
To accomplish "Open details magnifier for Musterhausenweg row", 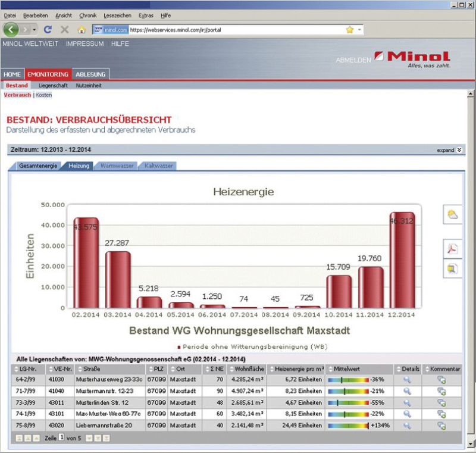I will (407, 380).
